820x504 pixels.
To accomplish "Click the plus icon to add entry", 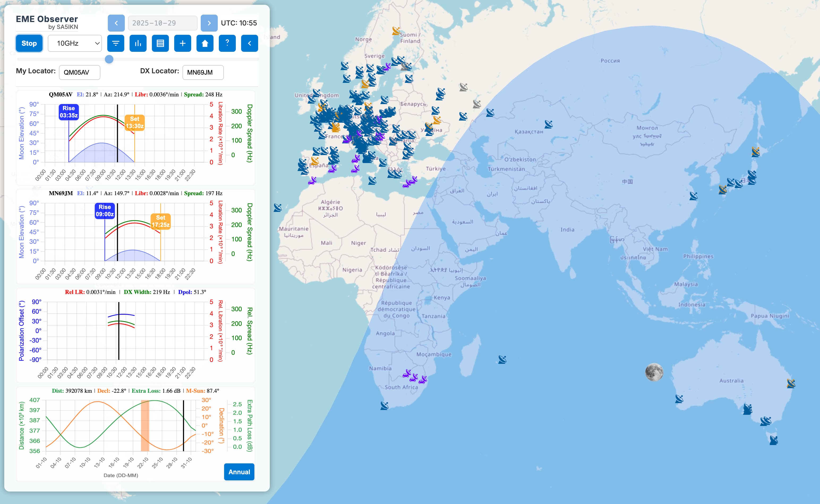I will click(183, 43).
